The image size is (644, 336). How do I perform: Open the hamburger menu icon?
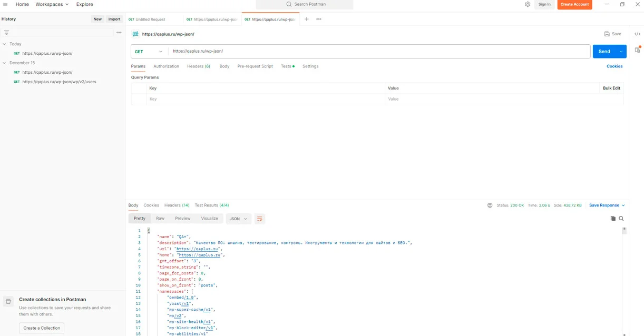click(5, 4)
